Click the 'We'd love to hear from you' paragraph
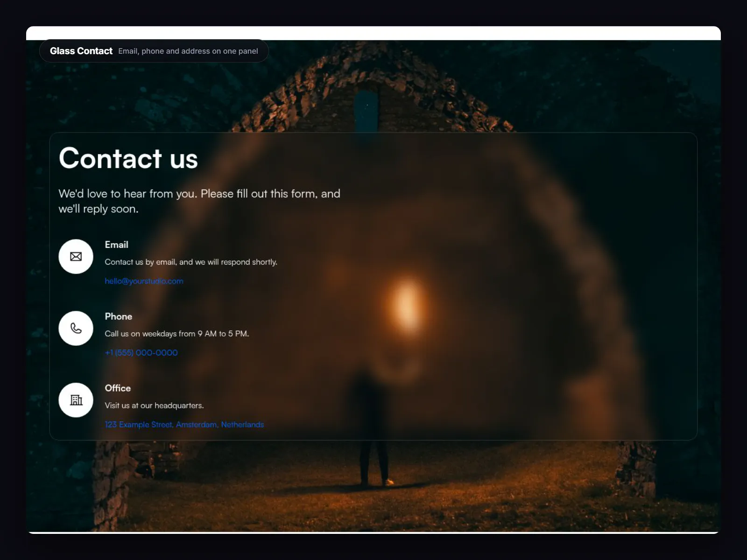The image size is (747, 560). 199,201
